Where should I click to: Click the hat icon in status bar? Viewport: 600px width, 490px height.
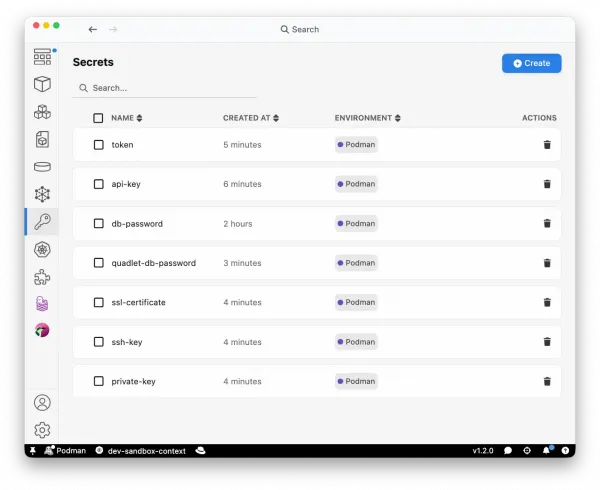201,451
